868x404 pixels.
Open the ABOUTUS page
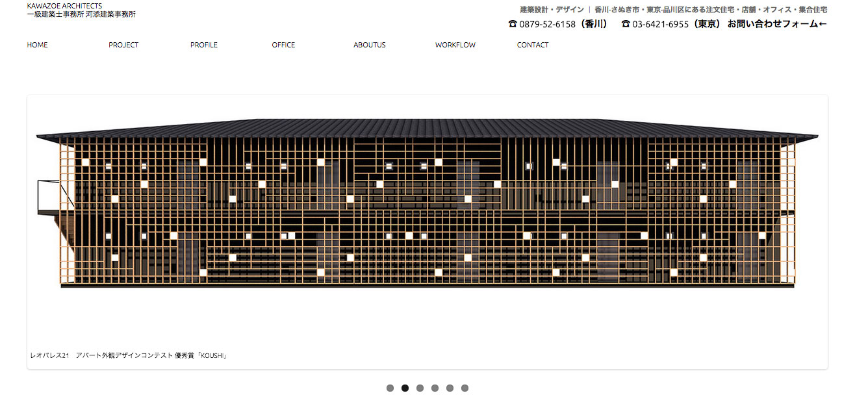370,45
